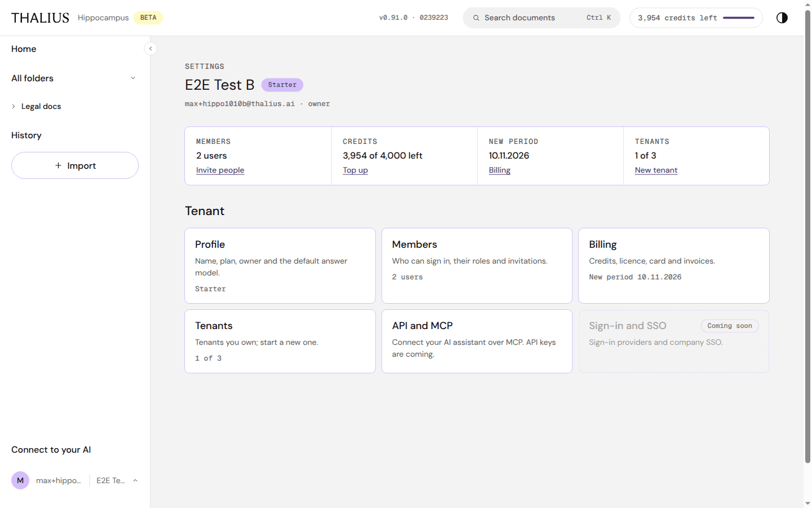Image resolution: width=812 pixels, height=508 pixels.
Task: Open All folders section
Action: (x=32, y=78)
